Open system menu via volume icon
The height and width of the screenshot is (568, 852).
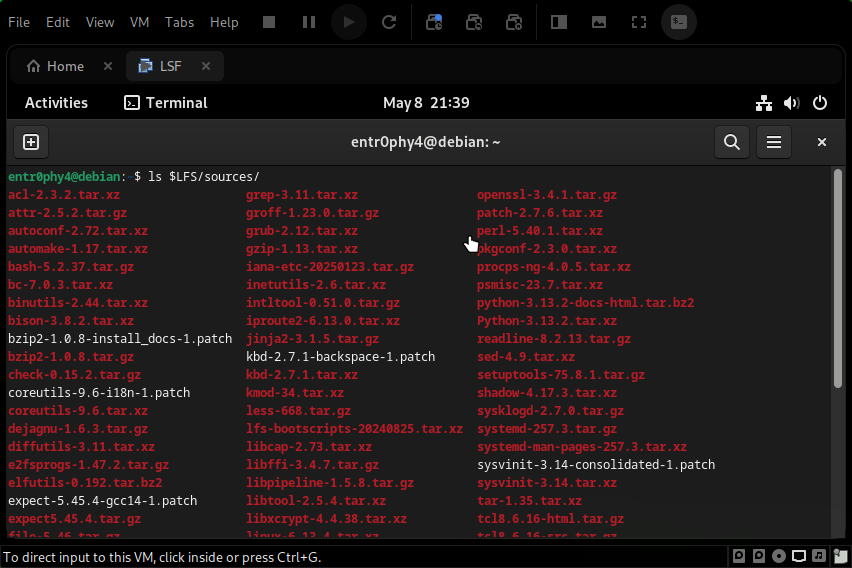click(792, 103)
